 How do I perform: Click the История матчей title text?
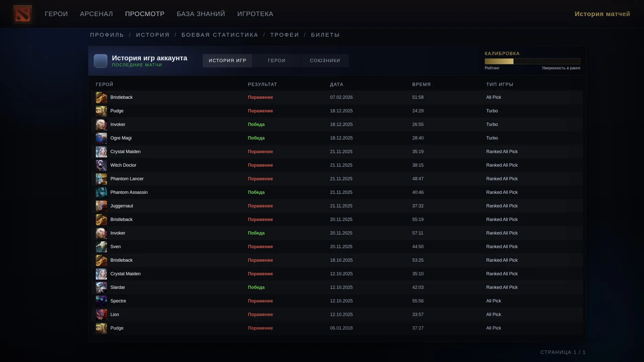click(602, 14)
